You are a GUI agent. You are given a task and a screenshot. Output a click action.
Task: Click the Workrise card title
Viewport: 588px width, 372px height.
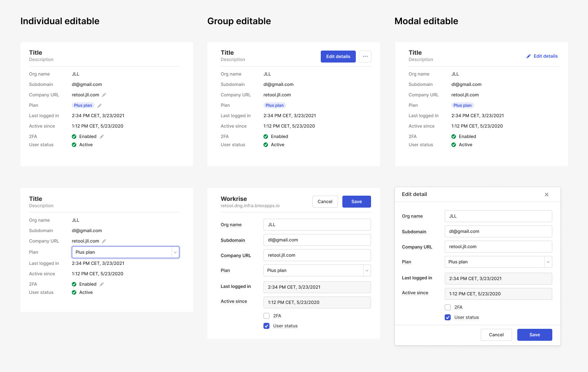234,199
